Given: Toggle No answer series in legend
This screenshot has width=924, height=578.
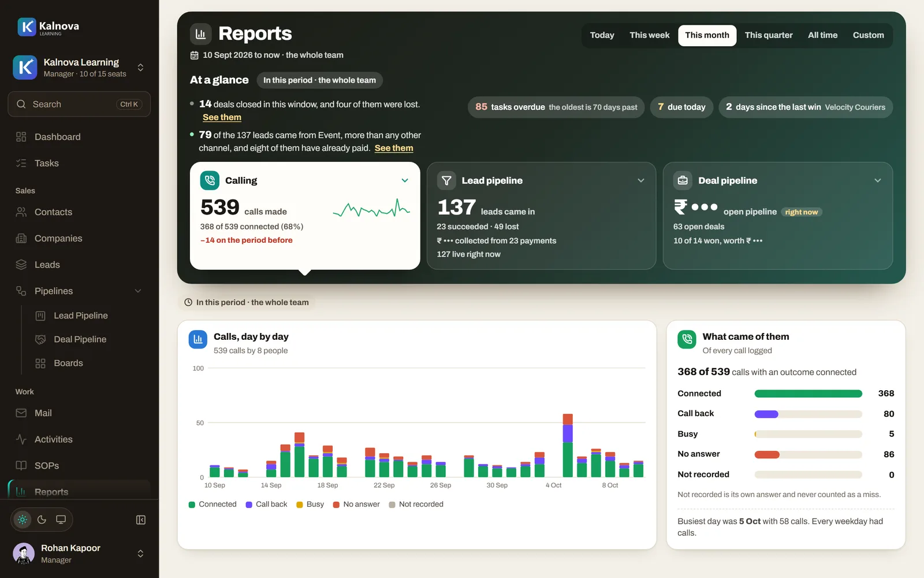Looking at the screenshot, I should click(356, 505).
